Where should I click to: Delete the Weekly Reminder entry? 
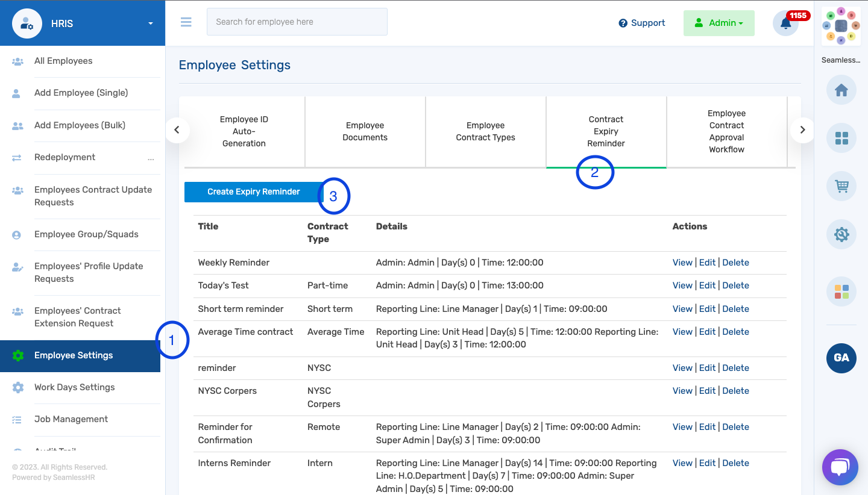pos(735,262)
